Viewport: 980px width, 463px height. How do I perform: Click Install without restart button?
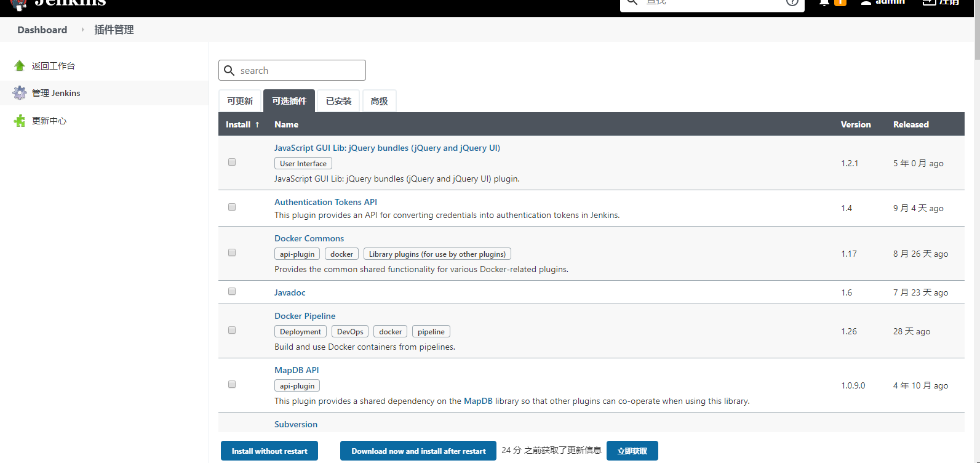pyautogui.click(x=269, y=451)
